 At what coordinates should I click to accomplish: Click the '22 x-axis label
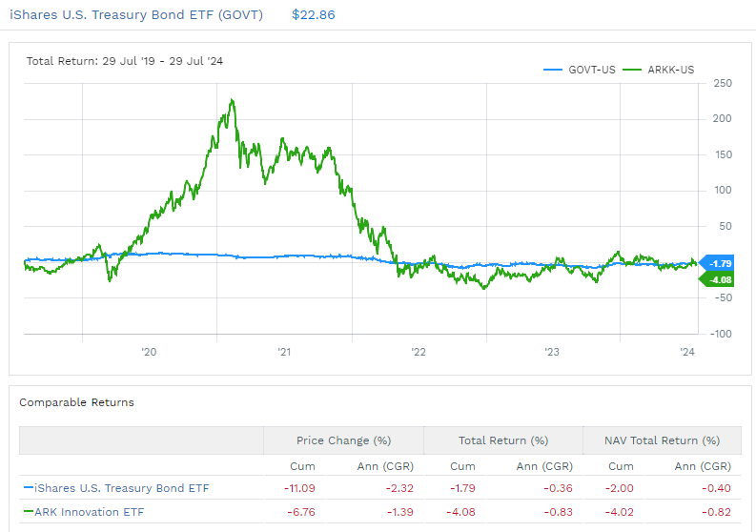(x=419, y=352)
